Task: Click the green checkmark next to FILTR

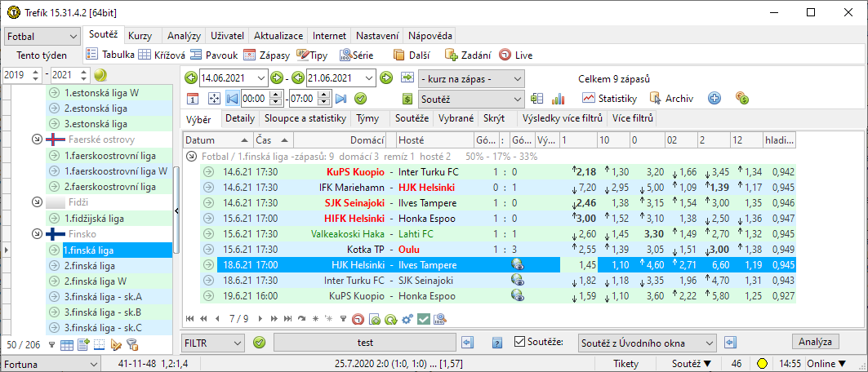Action: pyautogui.click(x=259, y=343)
